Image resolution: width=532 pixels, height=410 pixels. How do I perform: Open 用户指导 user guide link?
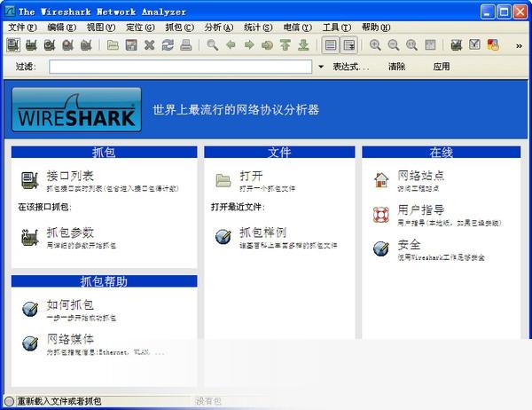pyautogui.click(x=421, y=210)
